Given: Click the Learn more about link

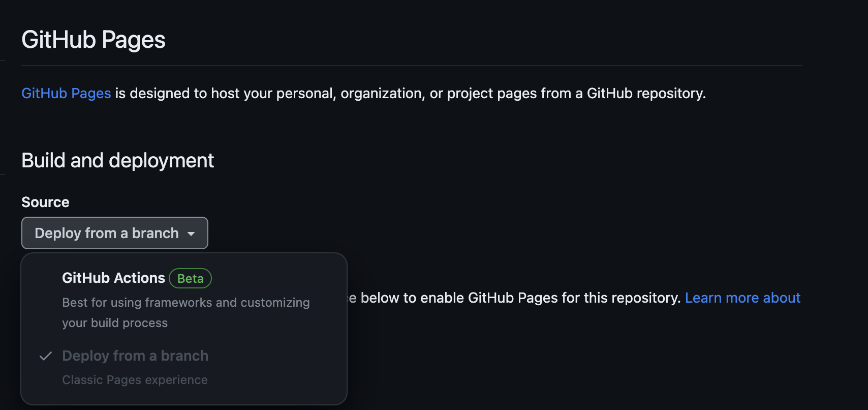Looking at the screenshot, I should click(x=742, y=298).
